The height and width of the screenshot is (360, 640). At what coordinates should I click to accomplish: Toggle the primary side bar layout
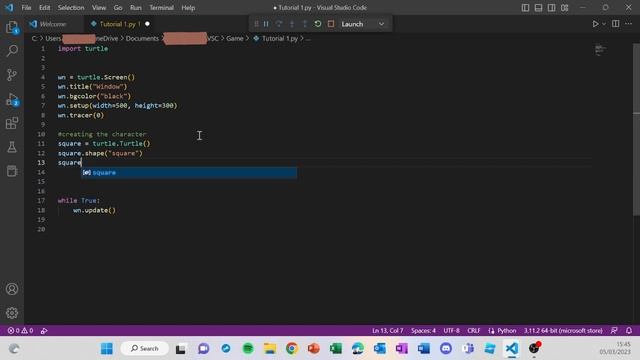pyautogui.click(x=525, y=8)
